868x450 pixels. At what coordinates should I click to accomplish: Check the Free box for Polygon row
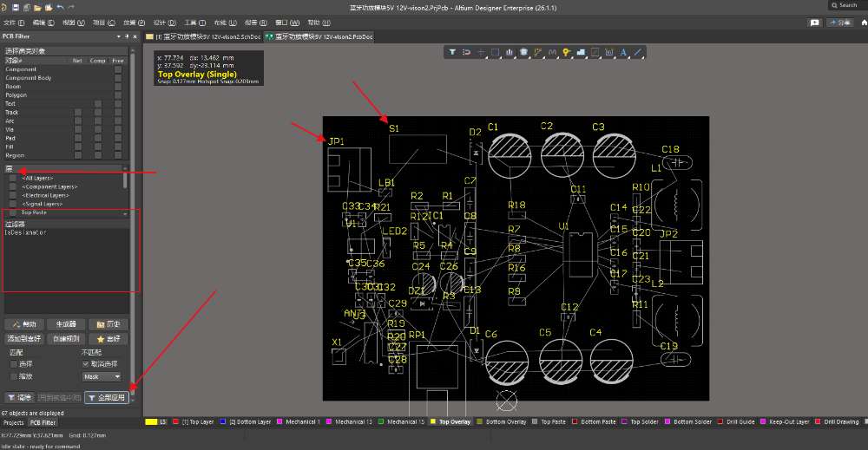(x=118, y=95)
